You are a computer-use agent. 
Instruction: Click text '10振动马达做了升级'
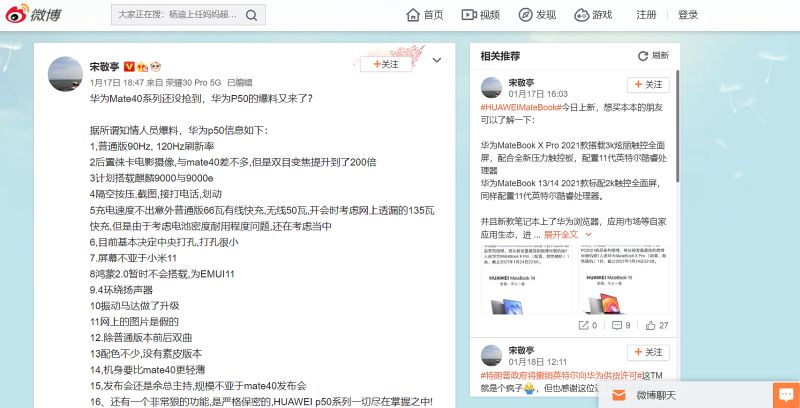click(x=134, y=306)
